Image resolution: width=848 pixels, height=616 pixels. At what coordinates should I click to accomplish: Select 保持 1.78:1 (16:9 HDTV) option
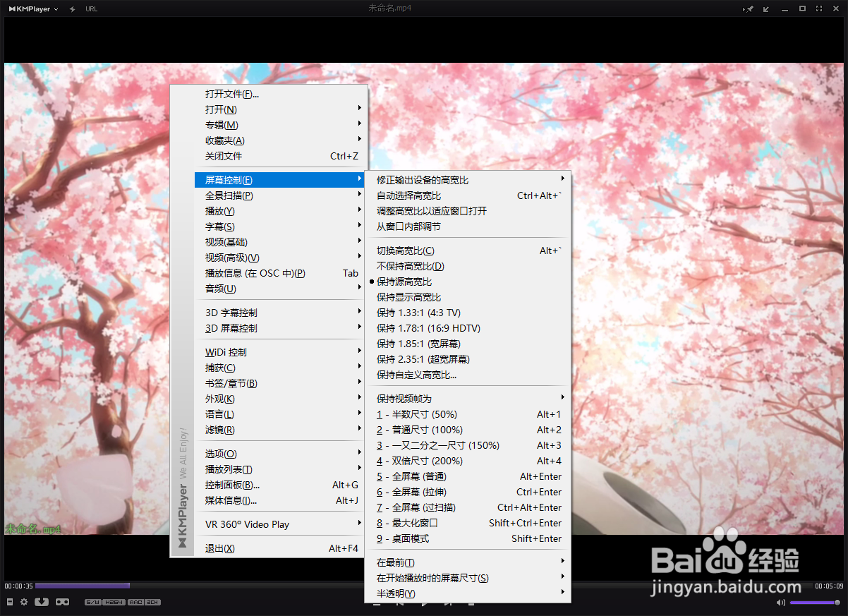468,328
